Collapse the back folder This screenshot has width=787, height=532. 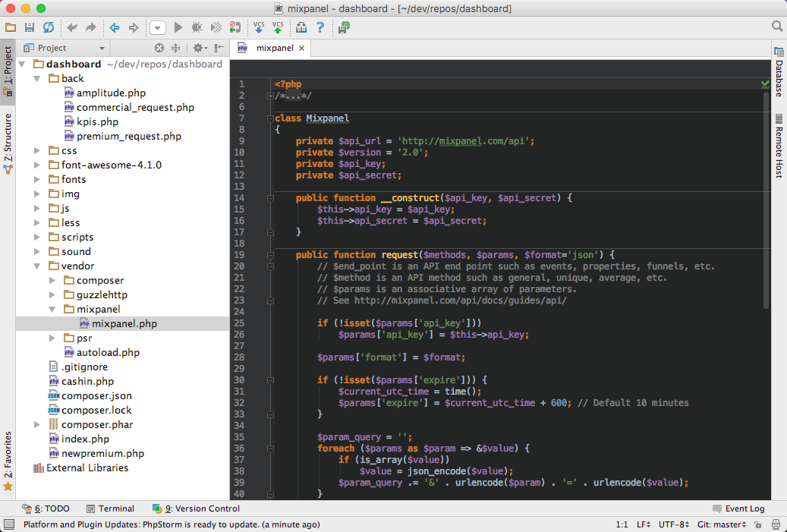37,79
